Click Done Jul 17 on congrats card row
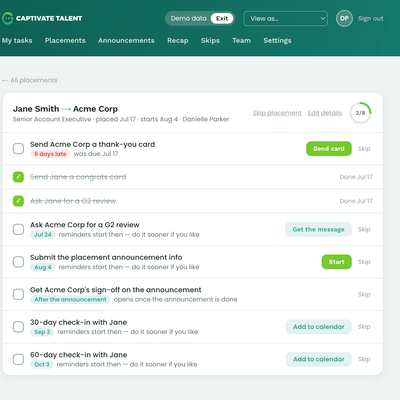 [356, 177]
